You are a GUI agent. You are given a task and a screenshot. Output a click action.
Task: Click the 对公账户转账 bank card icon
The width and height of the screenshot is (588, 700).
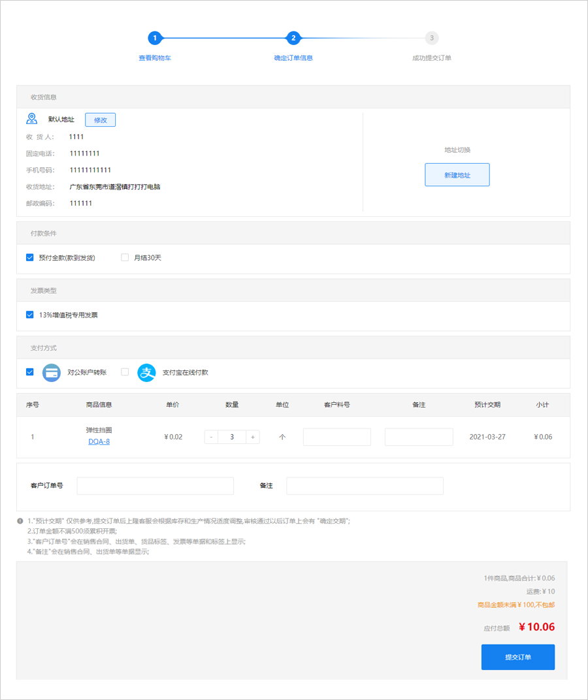[x=51, y=372]
